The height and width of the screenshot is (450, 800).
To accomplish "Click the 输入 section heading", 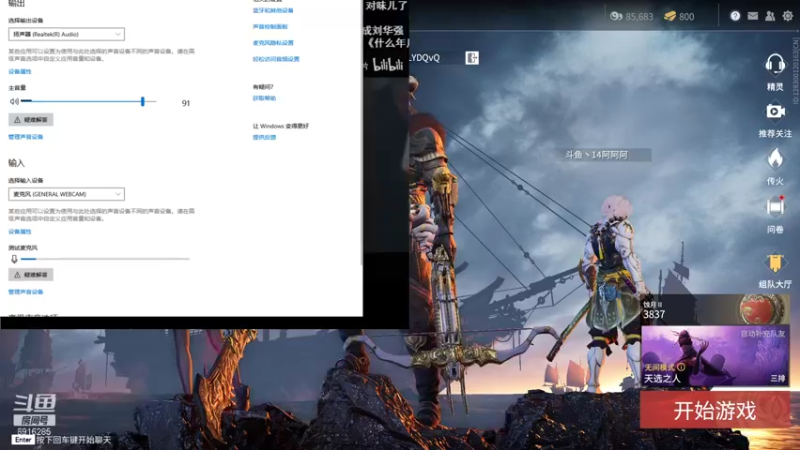I will point(16,163).
